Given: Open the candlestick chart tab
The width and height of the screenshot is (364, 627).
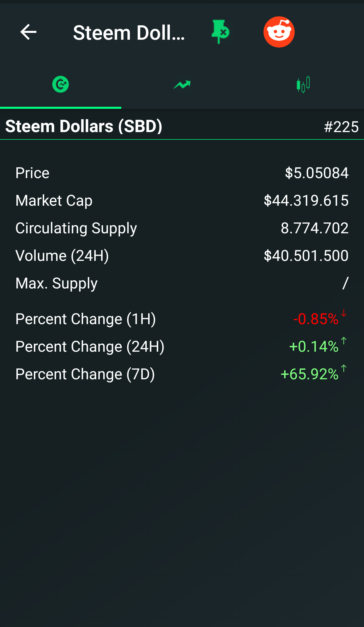Looking at the screenshot, I should pyautogui.click(x=303, y=84).
